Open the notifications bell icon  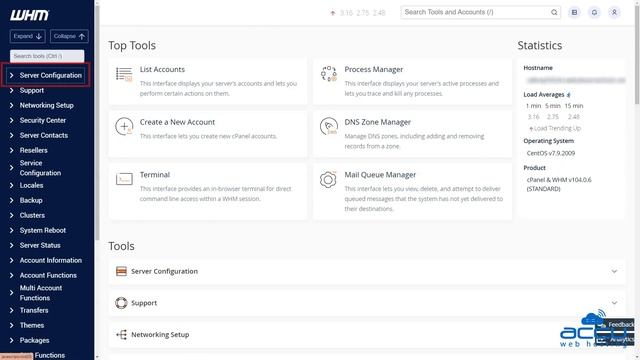[594, 12]
